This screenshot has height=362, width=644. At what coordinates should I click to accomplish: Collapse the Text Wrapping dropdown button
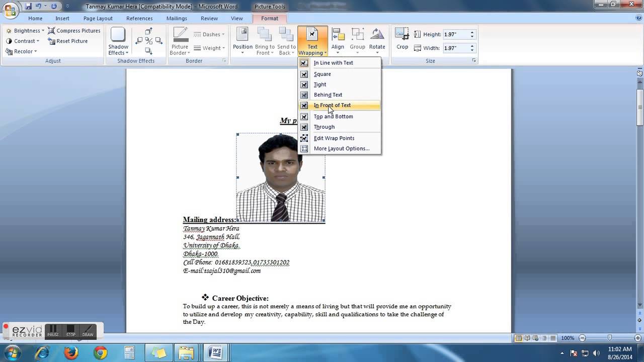click(312, 41)
